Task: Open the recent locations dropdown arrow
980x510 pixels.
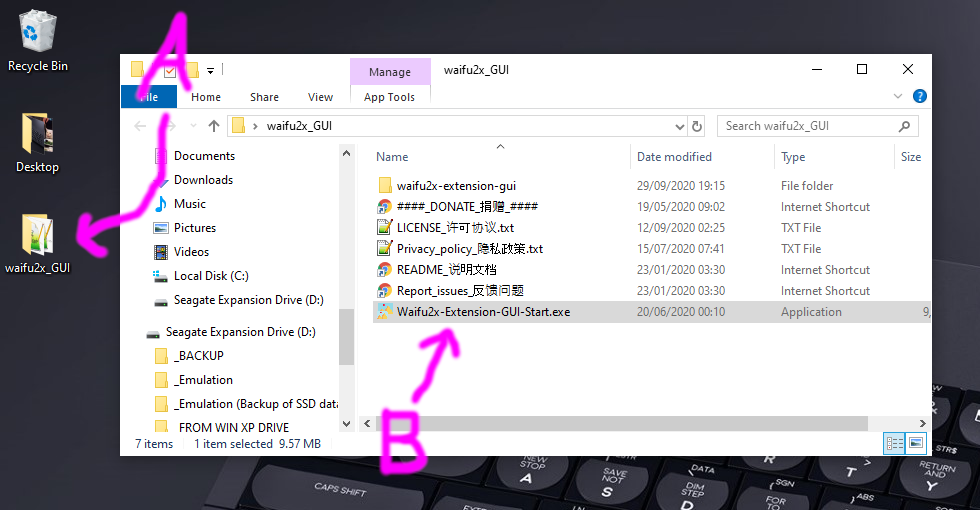Action: [x=193, y=126]
